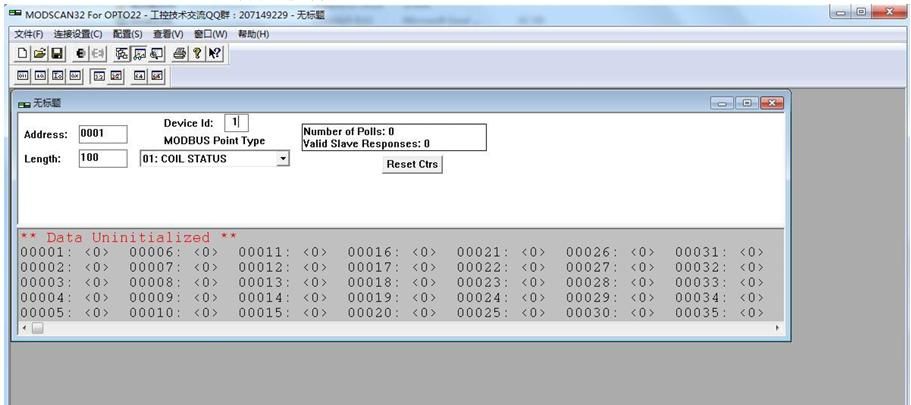Minimize the main MODSCAN32 window
Viewport: 911px width, 405px height.
click(841, 12)
